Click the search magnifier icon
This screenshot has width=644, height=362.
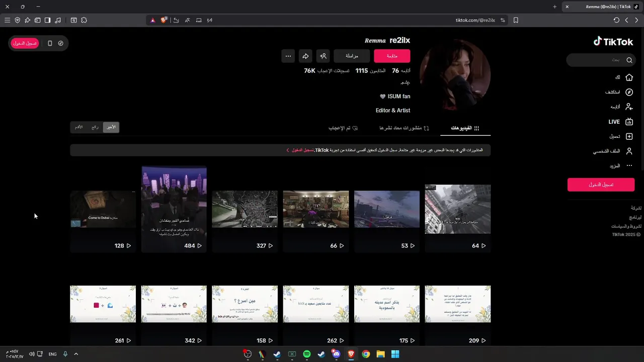tap(629, 60)
